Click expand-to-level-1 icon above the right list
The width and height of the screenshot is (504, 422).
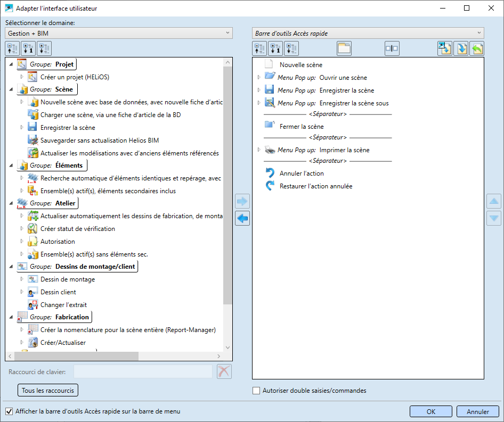coord(275,48)
